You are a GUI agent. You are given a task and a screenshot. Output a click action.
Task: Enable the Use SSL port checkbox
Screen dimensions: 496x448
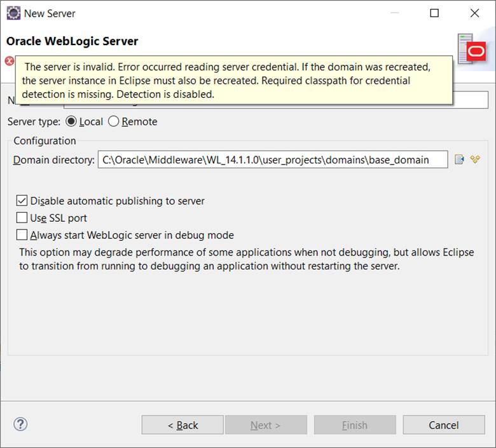[22, 218]
